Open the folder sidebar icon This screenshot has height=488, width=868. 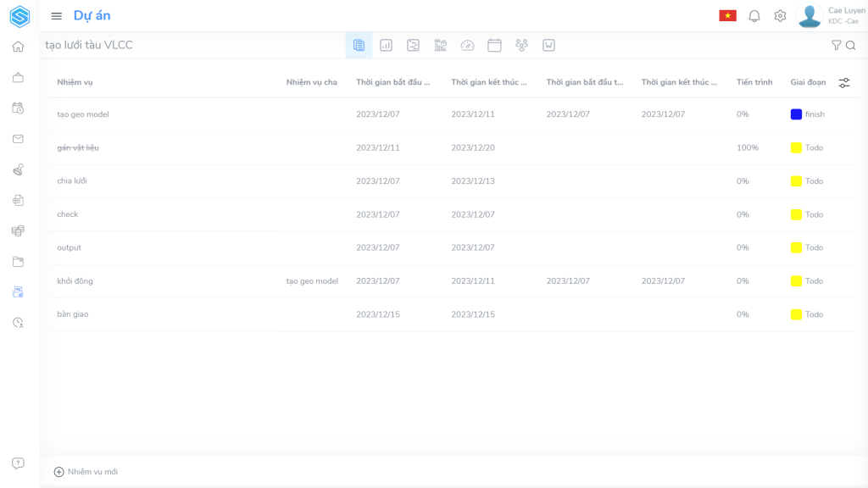[x=19, y=262]
